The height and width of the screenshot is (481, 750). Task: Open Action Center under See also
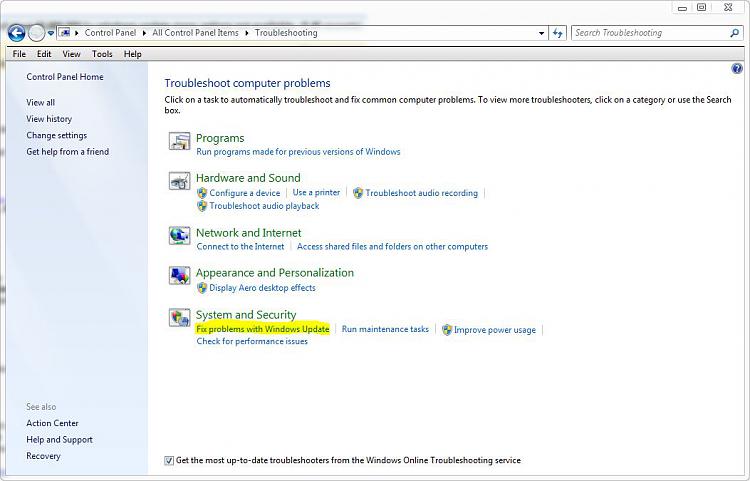click(52, 423)
